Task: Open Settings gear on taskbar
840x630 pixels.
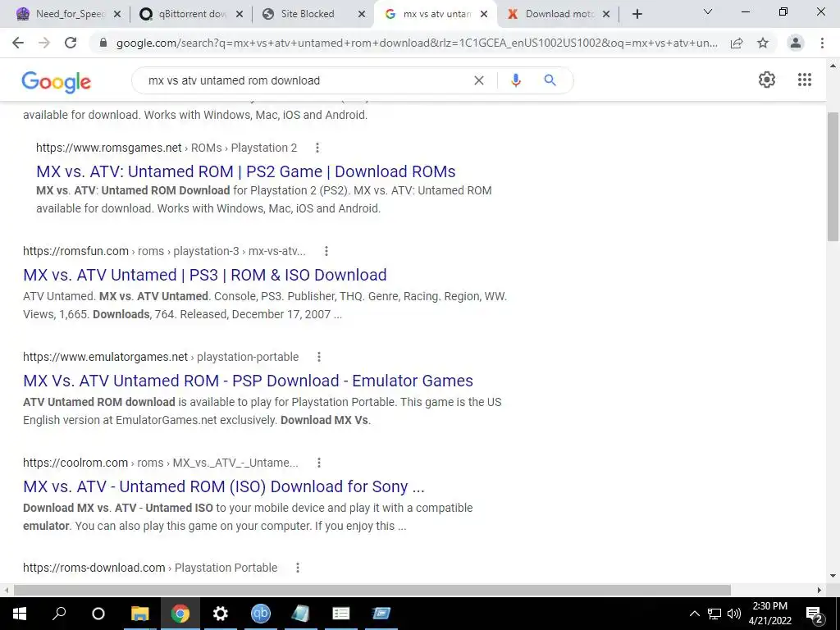Action: click(x=220, y=614)
